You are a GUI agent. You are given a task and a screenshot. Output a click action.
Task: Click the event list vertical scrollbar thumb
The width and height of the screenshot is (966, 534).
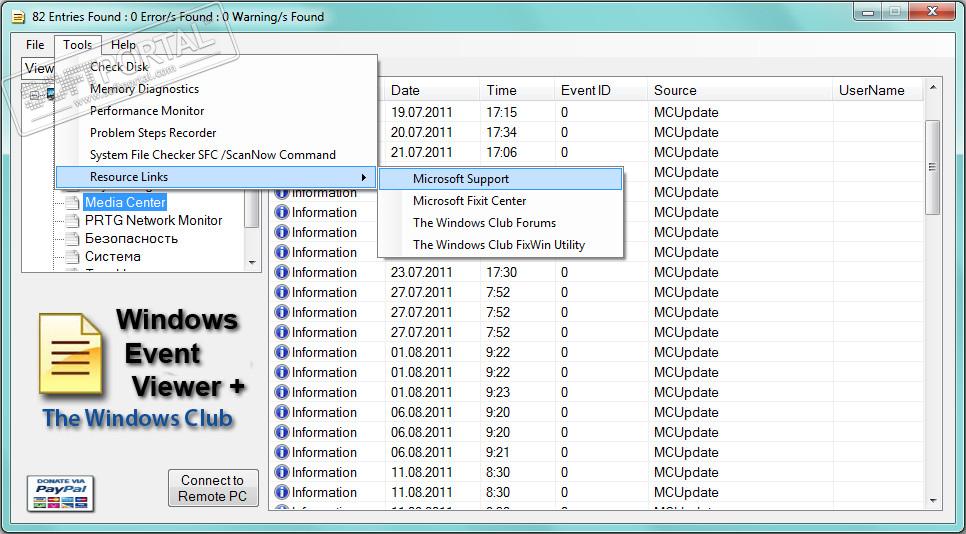(x=933, y=167)
